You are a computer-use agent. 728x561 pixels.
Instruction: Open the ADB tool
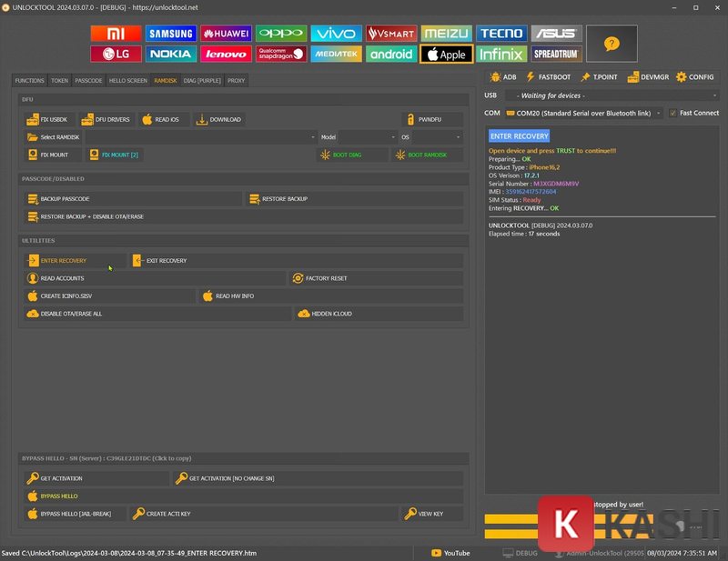click(502, 77)
